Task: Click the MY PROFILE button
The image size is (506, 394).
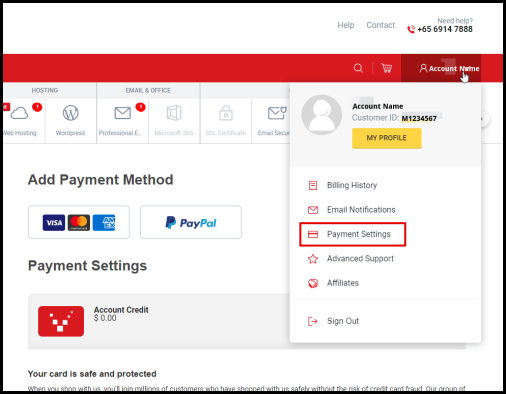Action: (x=387, y=138)
